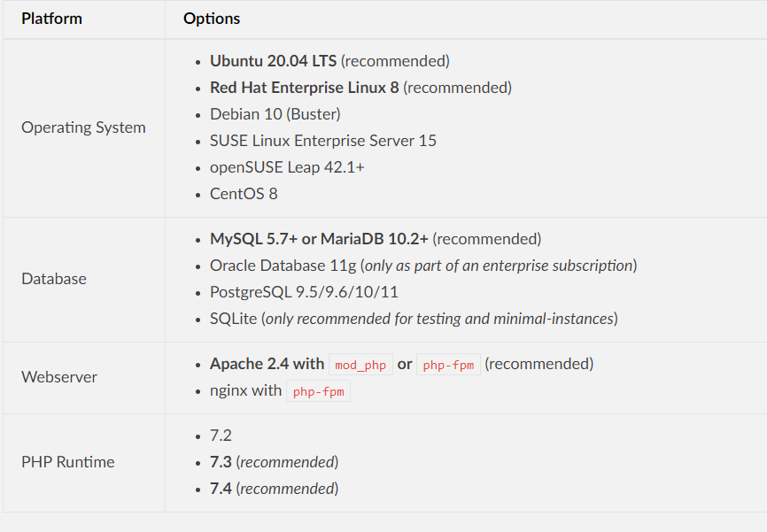Click the Debian 10 (Buster) item

pyautogui.click(x=275, y=114)
